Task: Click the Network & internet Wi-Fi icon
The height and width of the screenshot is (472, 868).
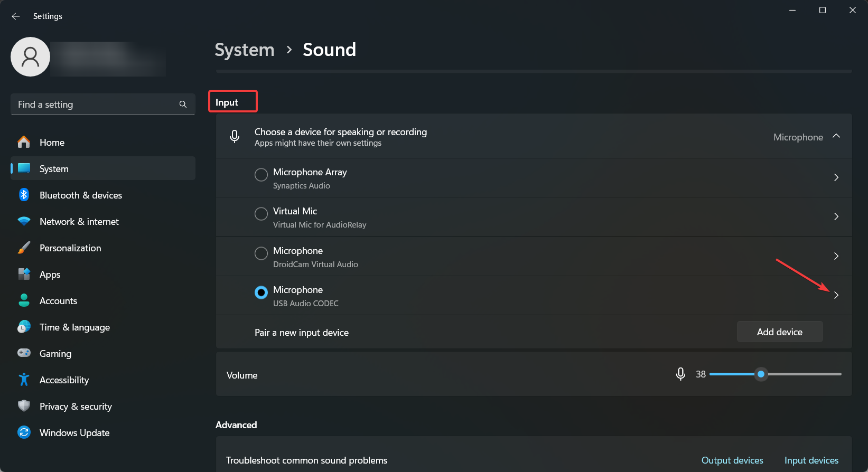Action: pyautogui.click(x=24, y=221)
